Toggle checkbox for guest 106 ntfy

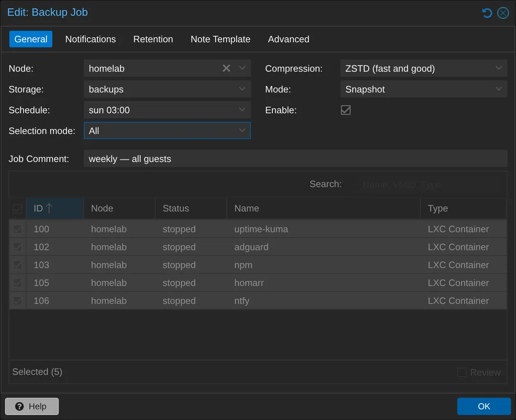[x=18, y=301]
